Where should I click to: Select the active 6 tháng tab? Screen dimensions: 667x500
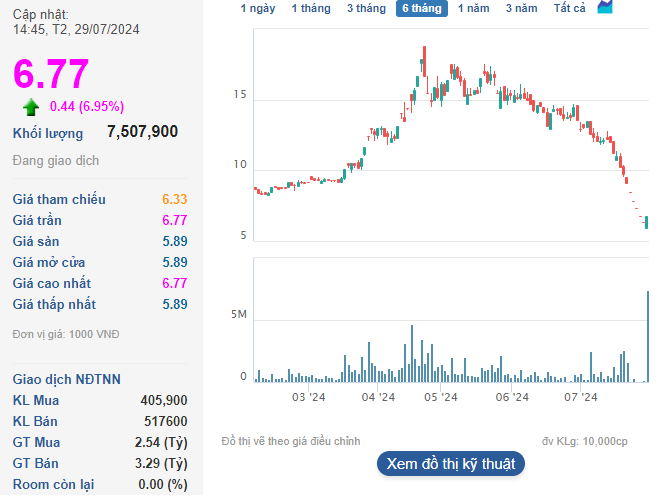tap(421, 8)
